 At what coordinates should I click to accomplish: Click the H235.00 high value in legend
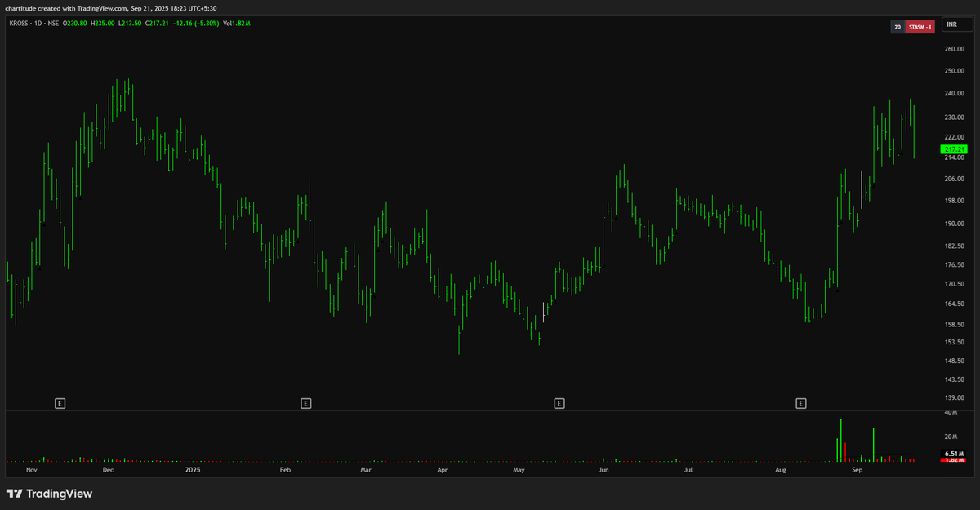point(101,24)
